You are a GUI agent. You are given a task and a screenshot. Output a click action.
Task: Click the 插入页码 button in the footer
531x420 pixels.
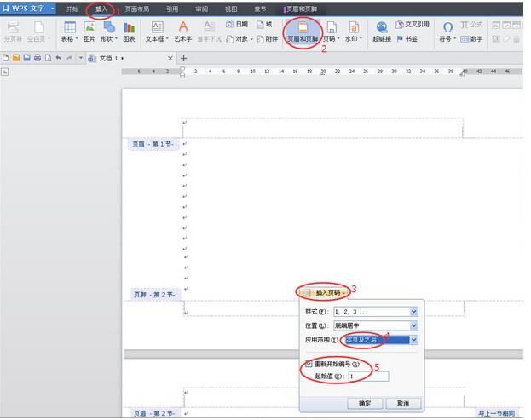(x=325, y=292)
